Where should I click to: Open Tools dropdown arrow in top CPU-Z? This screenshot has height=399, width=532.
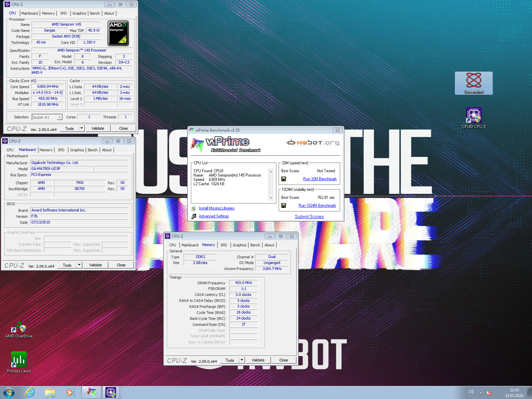[81, 128]
